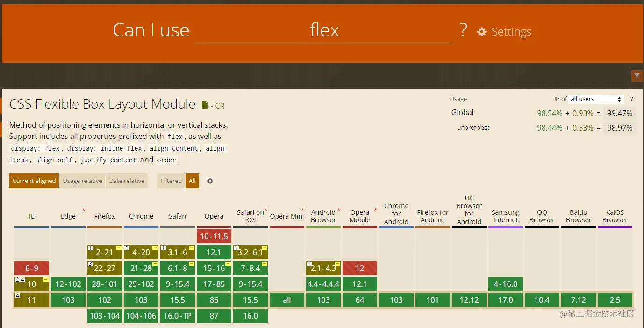Open the spec document icon next to CR
The image size is (644, 328).
tap(205, 105)
